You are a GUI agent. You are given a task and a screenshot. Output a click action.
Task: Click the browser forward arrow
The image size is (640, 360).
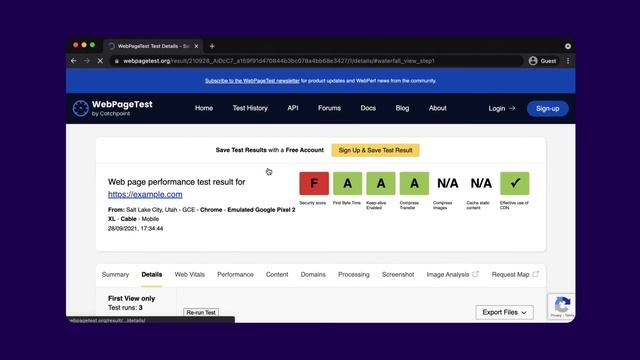pyautogui.click(x=87, y=61)
